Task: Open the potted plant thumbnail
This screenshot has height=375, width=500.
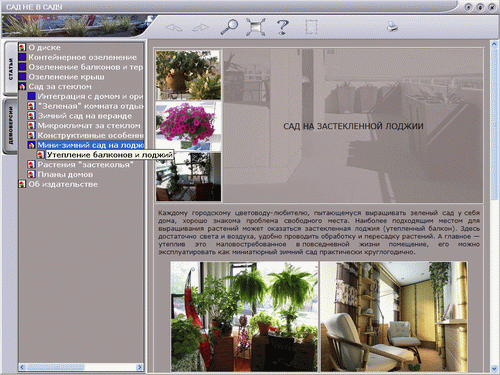Action: click(x=188, y=75)
